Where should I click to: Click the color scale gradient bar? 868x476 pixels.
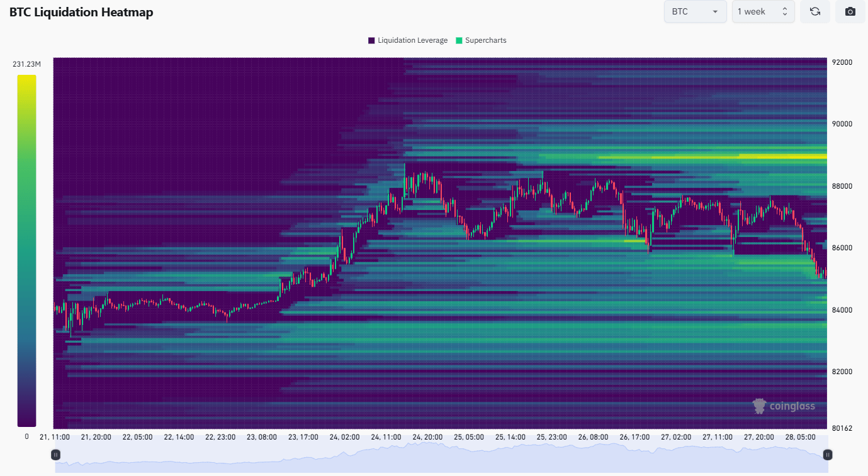[26, 251]
